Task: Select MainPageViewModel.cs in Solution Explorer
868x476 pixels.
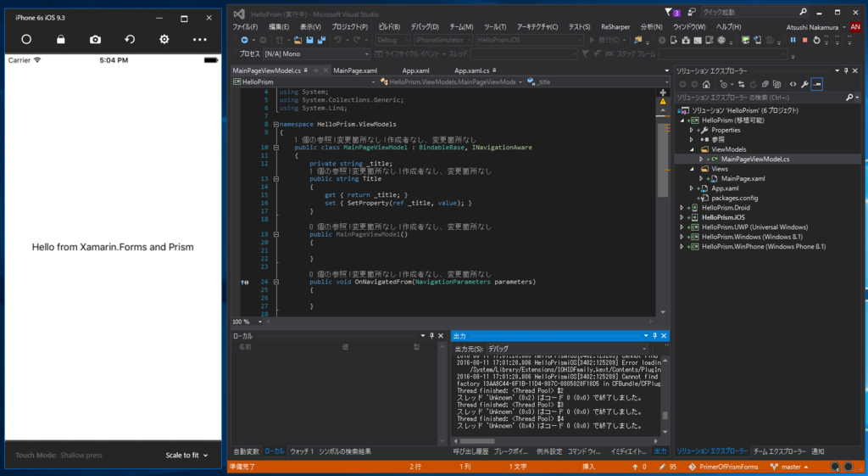Action: click(755, 159)
